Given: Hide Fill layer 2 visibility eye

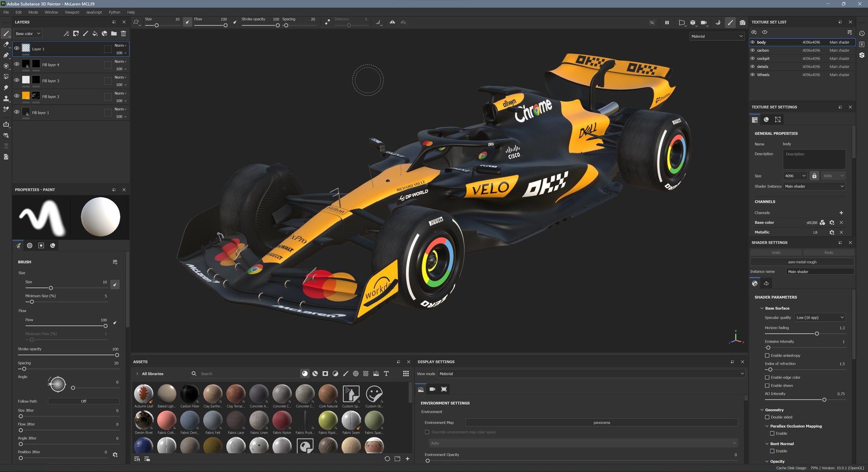Looking at the screenshot, I should point(17,96).
